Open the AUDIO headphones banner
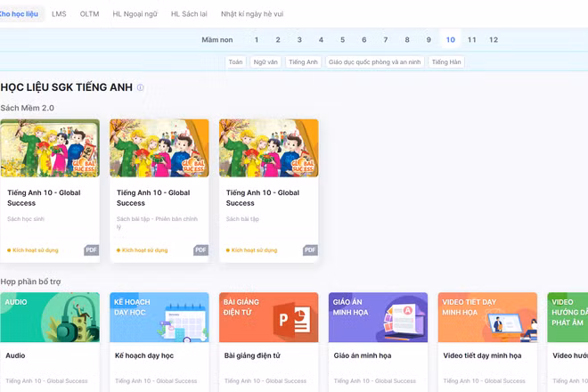Screen dimensions: 588x392 pos(50,317)
